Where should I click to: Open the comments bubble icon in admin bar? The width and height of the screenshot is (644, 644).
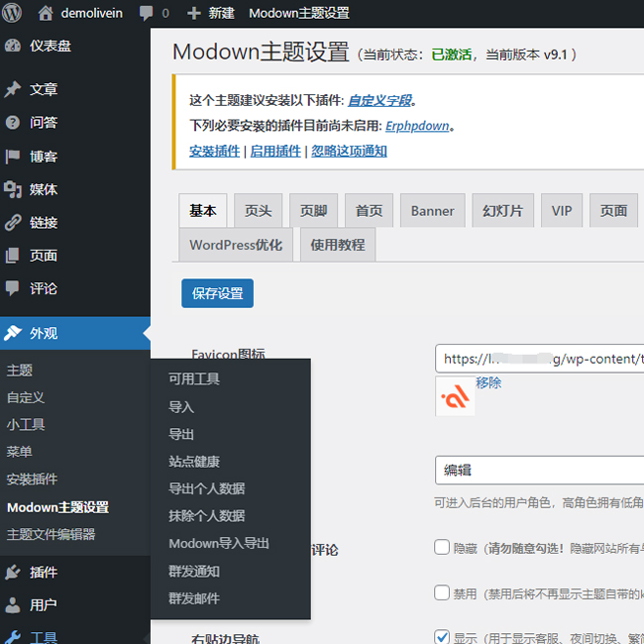[x=146, y=14]
